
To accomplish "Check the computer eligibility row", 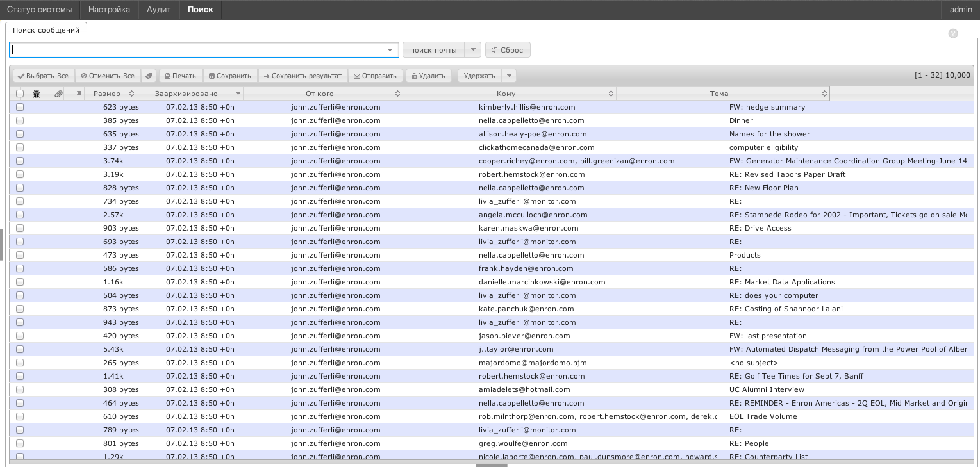I will pos(20,147).
